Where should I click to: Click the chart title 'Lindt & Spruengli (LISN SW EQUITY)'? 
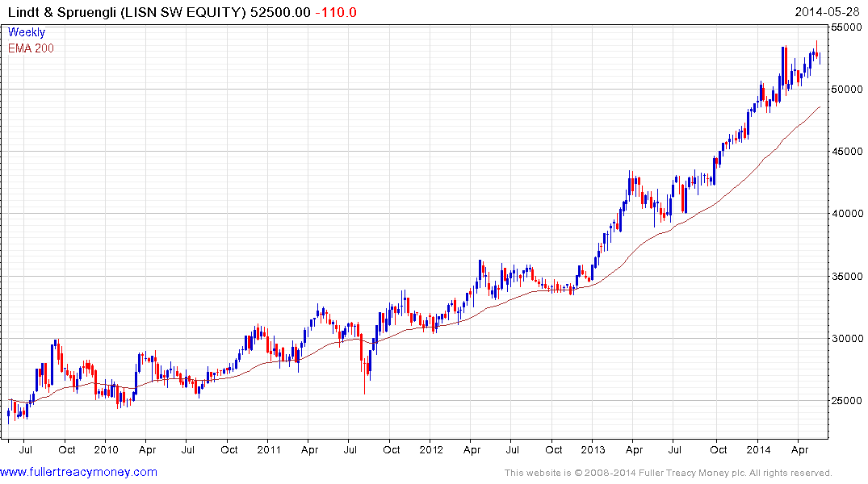coord(128,12)
